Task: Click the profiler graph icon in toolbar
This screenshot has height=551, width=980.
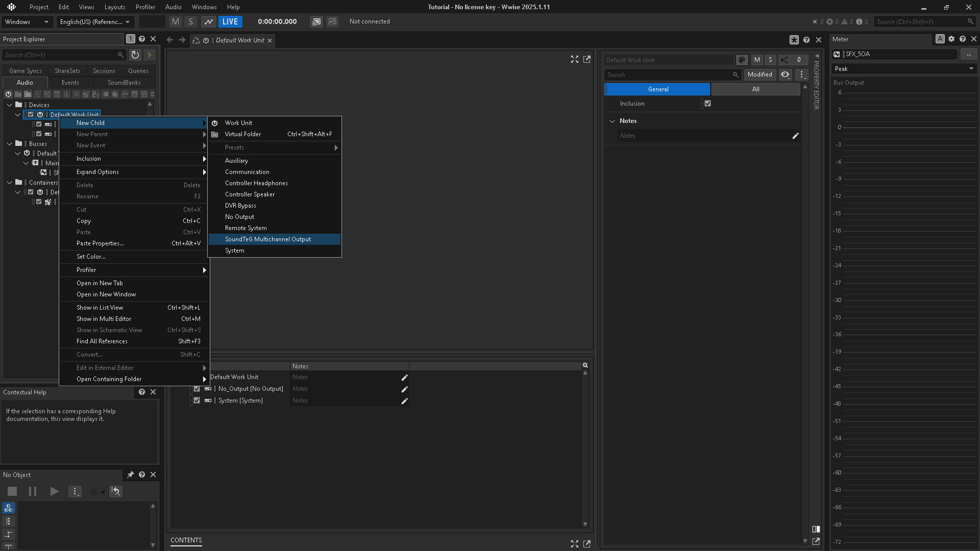Action: coord(208,21)
